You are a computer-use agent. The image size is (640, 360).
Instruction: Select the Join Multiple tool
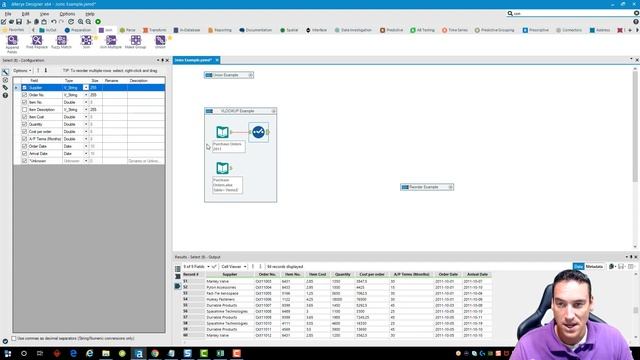(x=111, y=42)
